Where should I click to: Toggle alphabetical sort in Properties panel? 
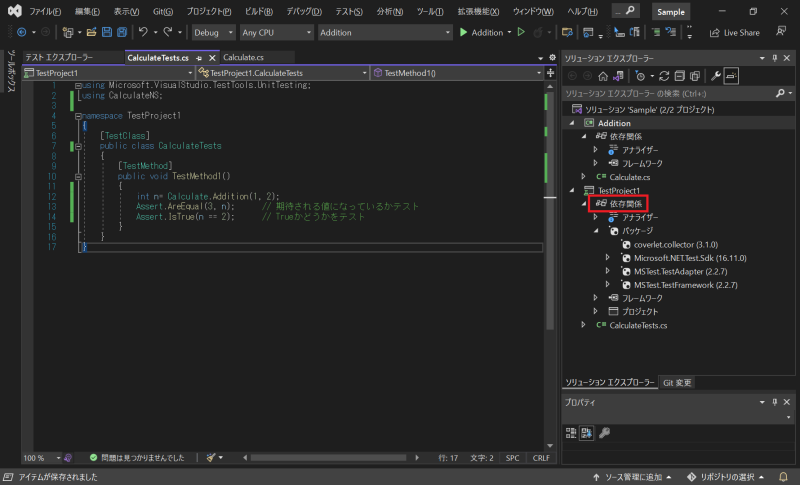(x=587, y=433)
